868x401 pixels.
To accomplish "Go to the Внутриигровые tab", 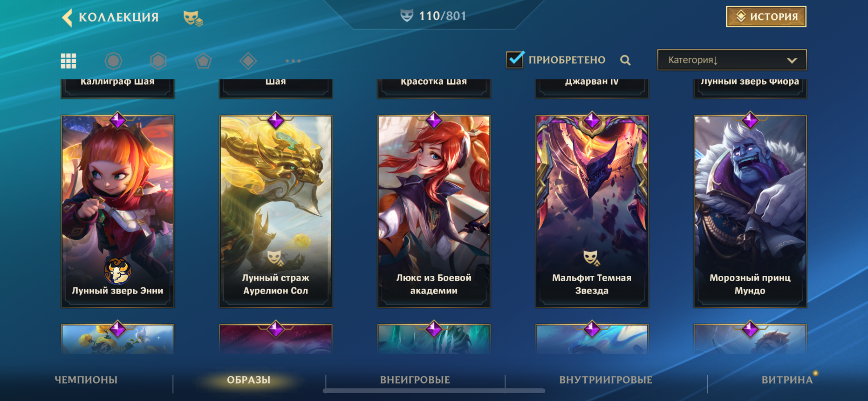I will [x=606, y=380].
